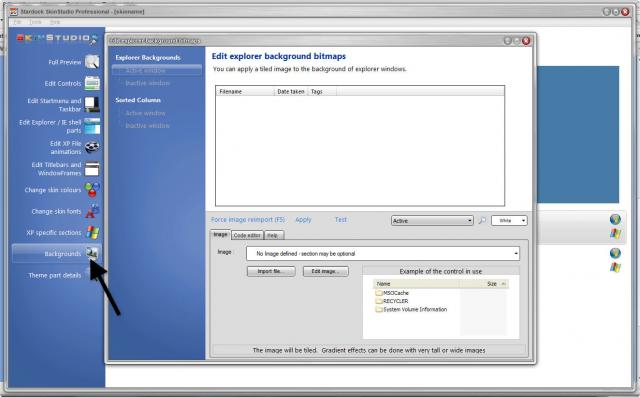Viewport: 640px width, 397px height.
Task: Select Edit Explorer / IE shell parts icon
Action: click(92, 126)
